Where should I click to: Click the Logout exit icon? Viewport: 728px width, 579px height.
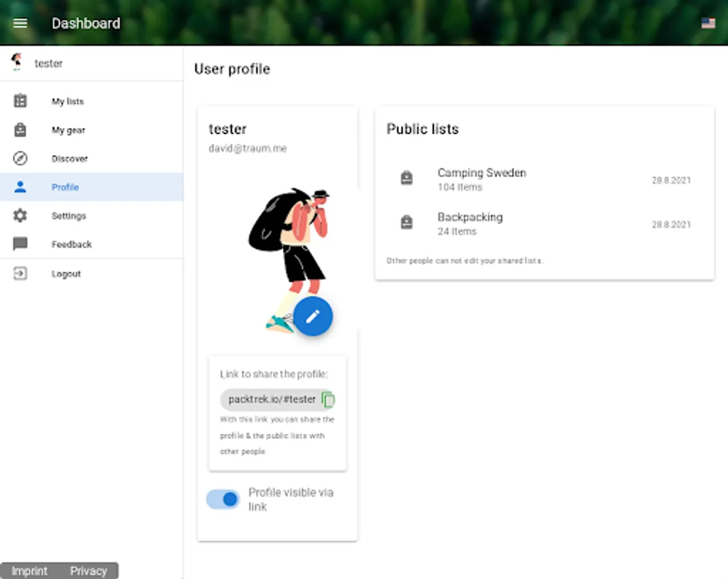pyautogui.click(x=20, y=273)
